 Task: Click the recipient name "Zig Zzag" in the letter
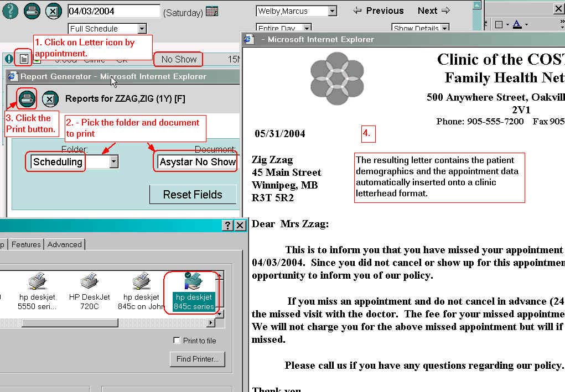(272, 160)
